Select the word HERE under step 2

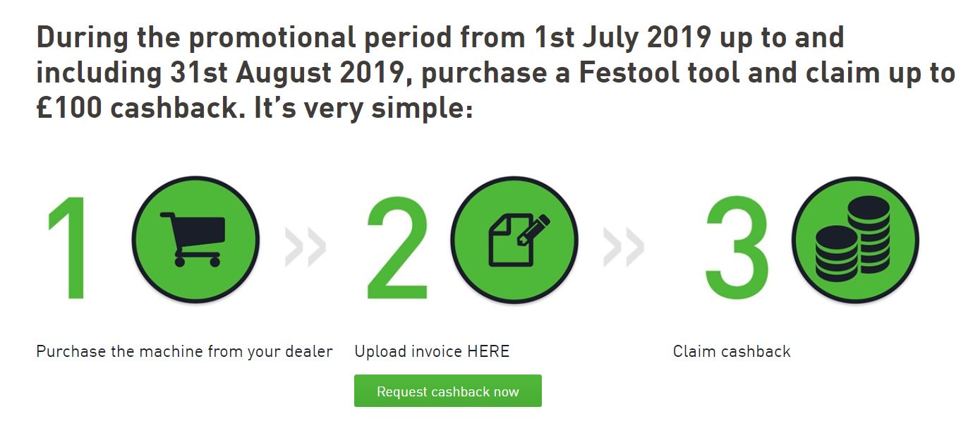click(488, 351)
